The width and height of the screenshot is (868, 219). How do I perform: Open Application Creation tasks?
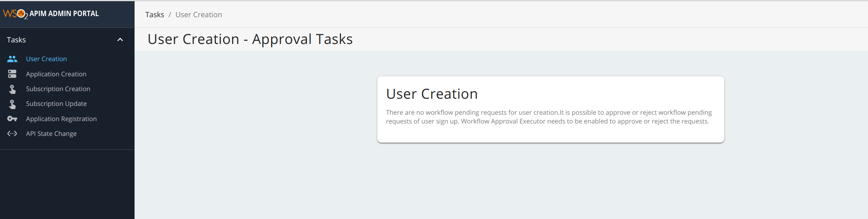pos(56,74)
